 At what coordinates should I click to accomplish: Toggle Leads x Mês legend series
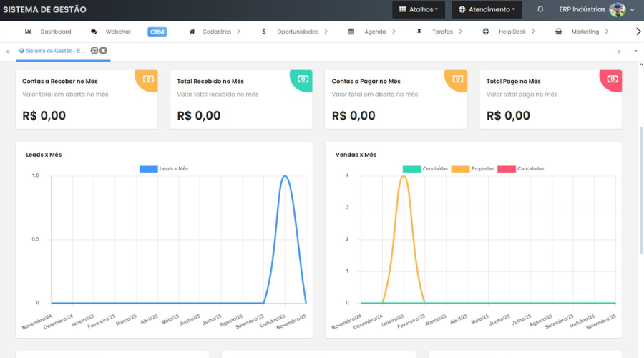click(164, 169)
